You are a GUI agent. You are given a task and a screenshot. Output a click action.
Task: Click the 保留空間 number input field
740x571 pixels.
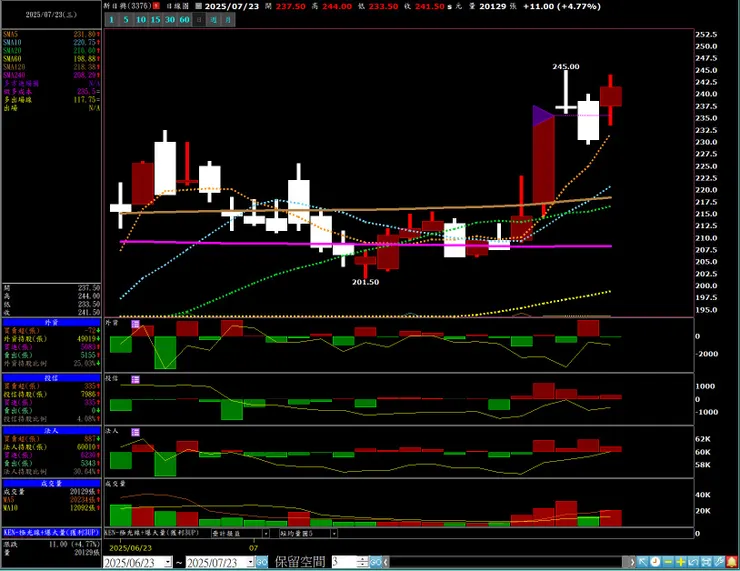345,562
